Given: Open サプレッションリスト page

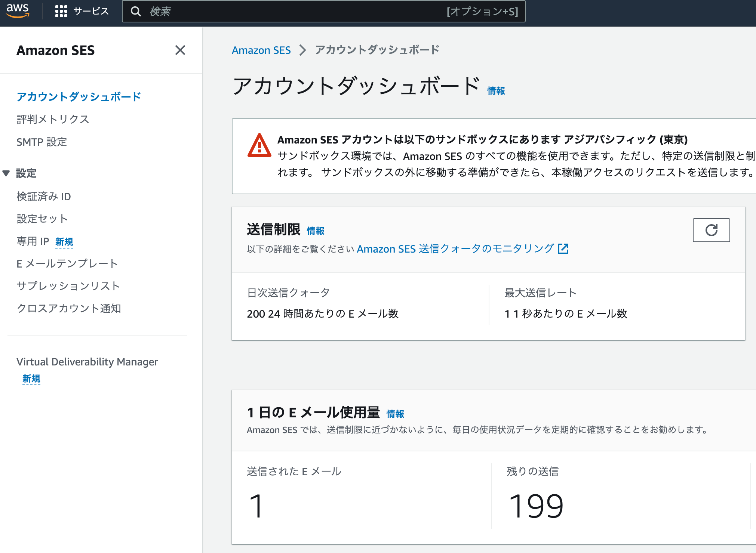Looking at the screenshot, I should click(x=68, y=286).
